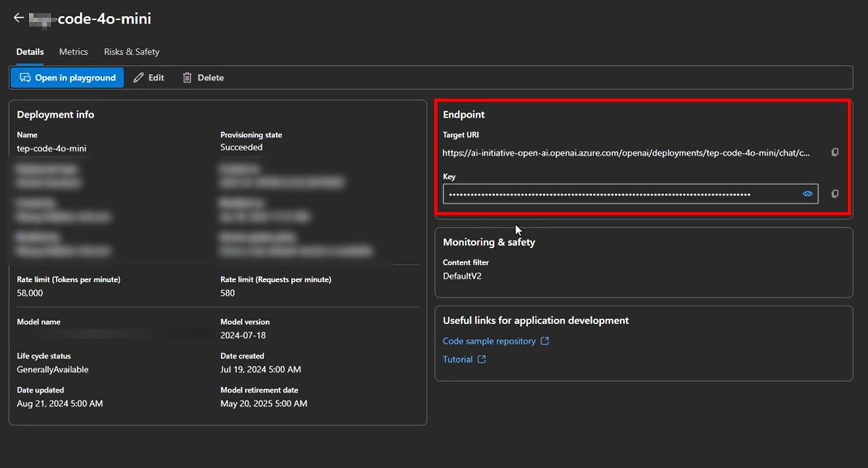Open the Risks & Safety tab
868x468 pixels.
pos(131,51)
